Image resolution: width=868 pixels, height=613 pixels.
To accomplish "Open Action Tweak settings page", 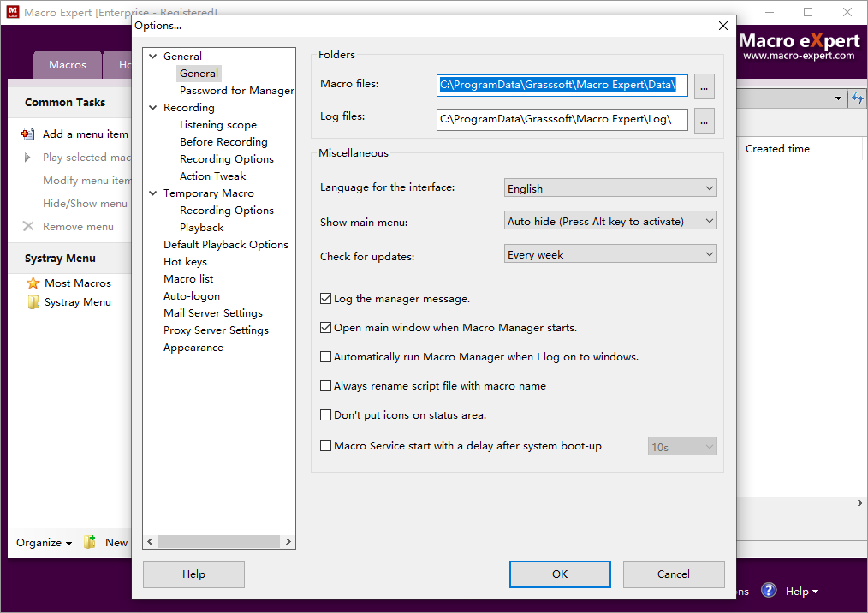I will (x=212, y=176).
